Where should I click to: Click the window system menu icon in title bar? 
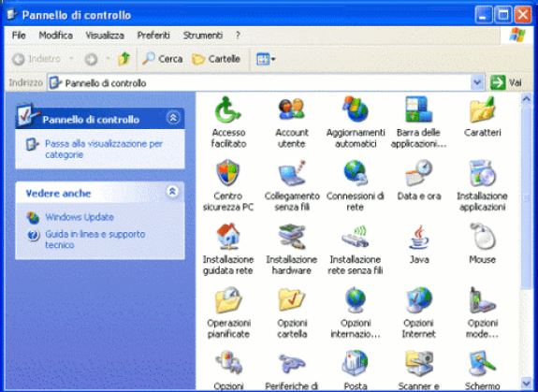pyautogui.click(x=12, y=14)
